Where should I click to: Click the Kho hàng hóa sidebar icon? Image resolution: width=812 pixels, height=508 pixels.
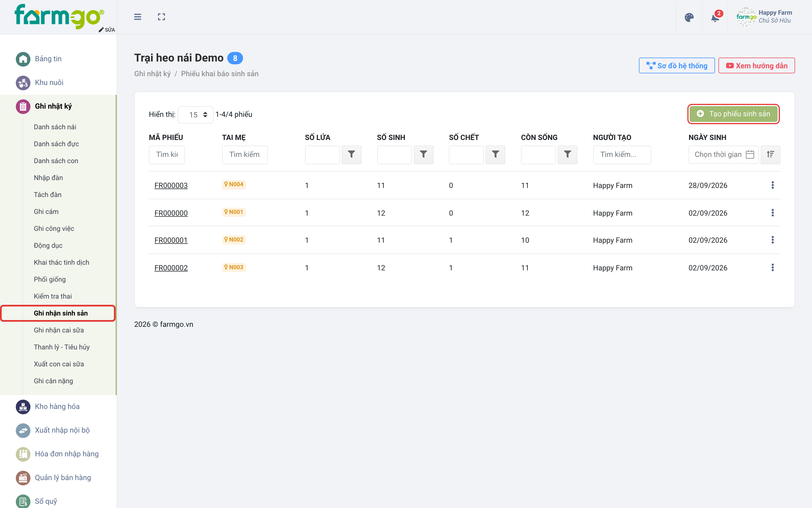pyautogui.click(x=23, y=407)
